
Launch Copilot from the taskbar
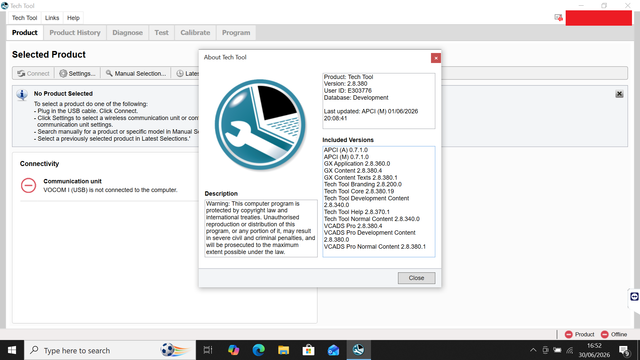(x=233, y=350)
